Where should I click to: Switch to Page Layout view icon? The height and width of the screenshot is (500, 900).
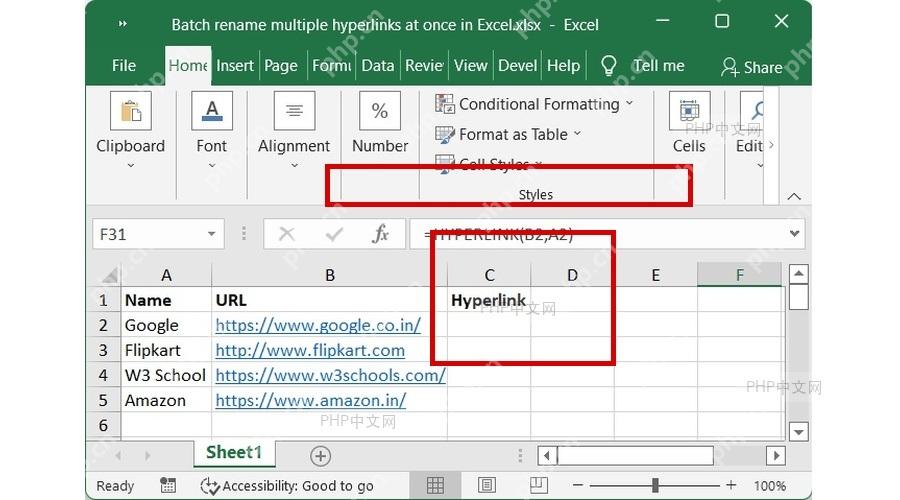click(x=487, y=486)
